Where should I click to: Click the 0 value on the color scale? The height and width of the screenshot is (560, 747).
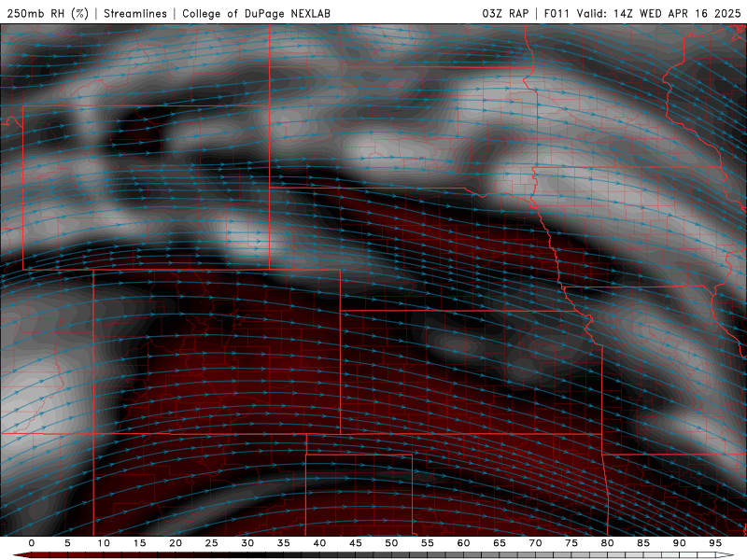tap(32, 543)
